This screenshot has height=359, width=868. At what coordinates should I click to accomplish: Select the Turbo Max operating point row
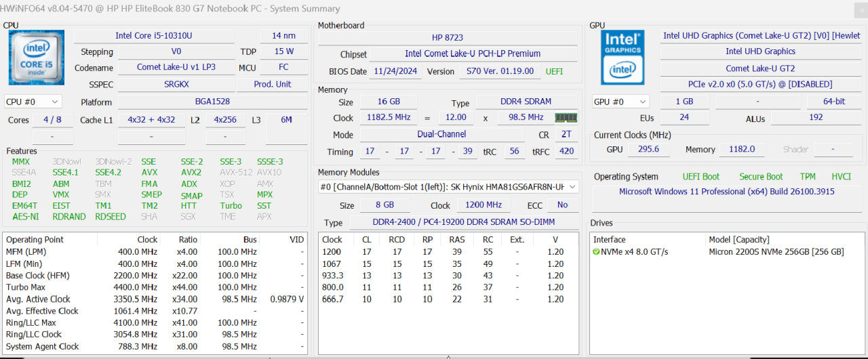click(x=155, y=287)
